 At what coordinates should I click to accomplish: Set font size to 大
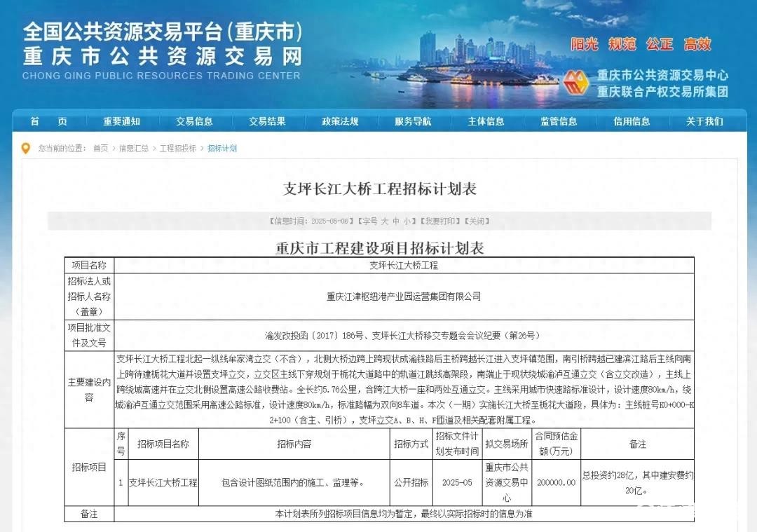click(385, 221)
